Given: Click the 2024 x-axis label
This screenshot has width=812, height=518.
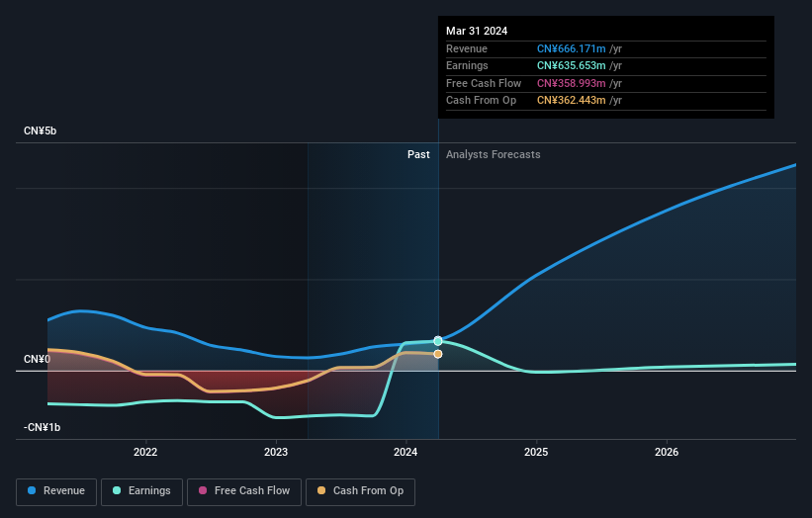Looking at the screenshot, I should tap(406, 453).
